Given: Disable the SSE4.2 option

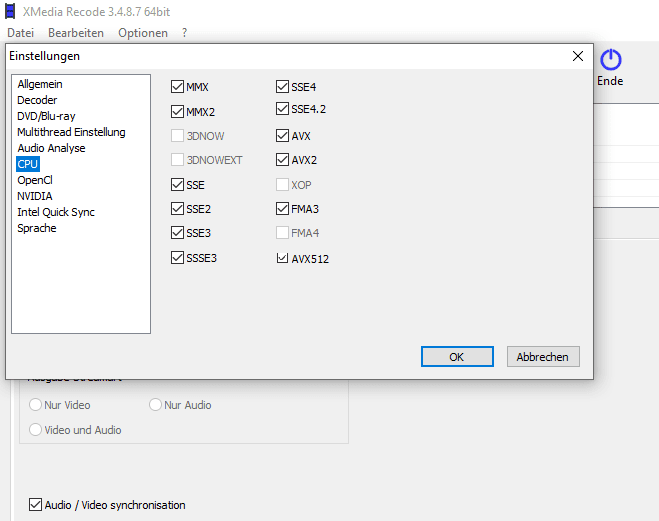Looking at the screenshot, I should [282, 109].
